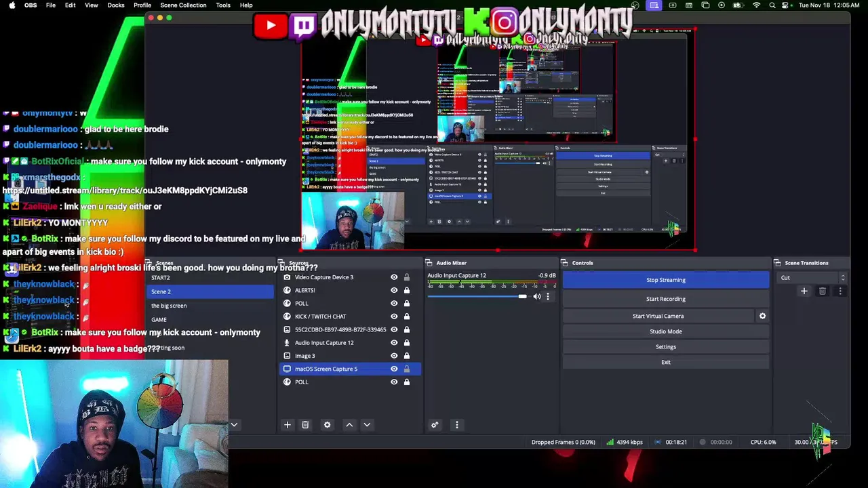Open Virtual Camera configuration gear
Image resolution: width=868 pixels, height=488 pixels.
pos(762,316)
